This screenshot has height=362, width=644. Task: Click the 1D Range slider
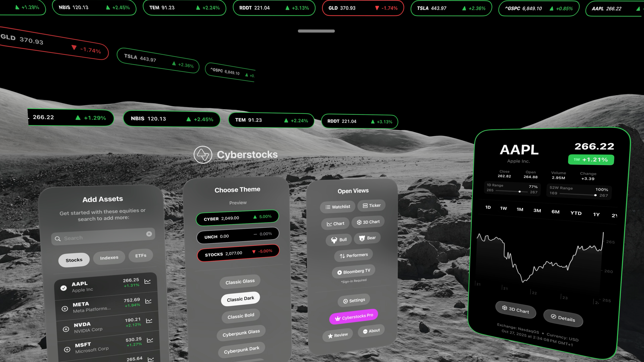pyautogui.click(x=512, y=192)
